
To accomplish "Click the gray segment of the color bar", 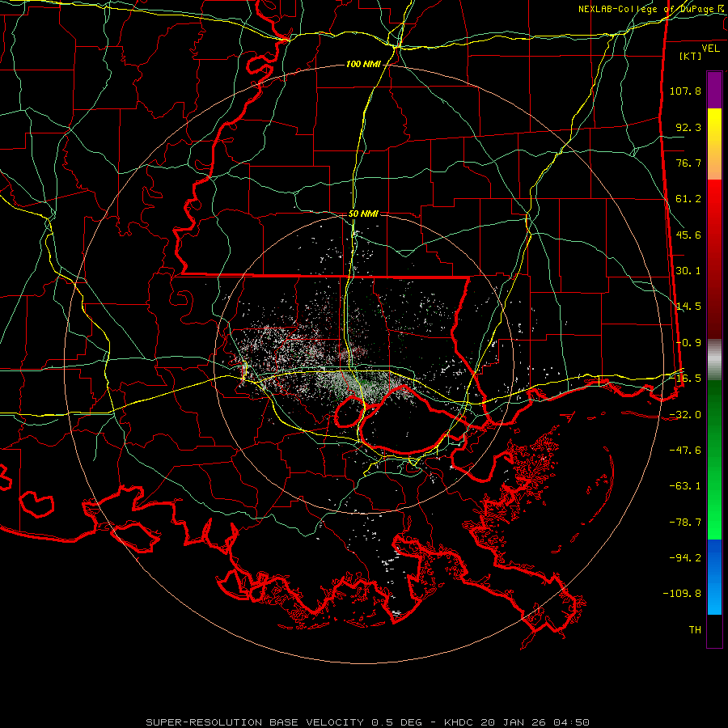I will 714,360.
